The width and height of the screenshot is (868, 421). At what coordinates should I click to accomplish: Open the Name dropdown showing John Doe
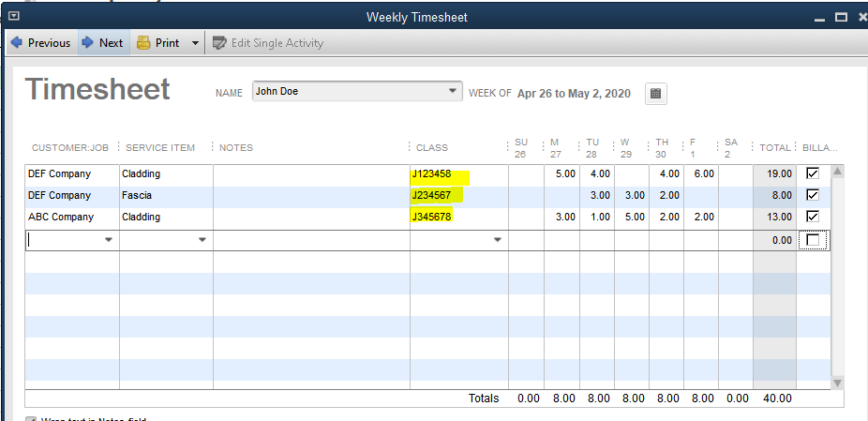(357, 91)
